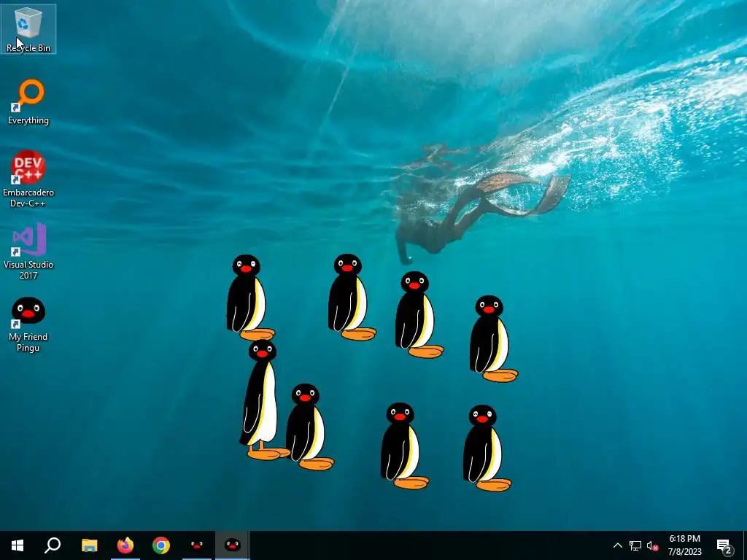Open the Windows Start menu
The width and height of the screenshot is (747, 560).
point(18,545)
